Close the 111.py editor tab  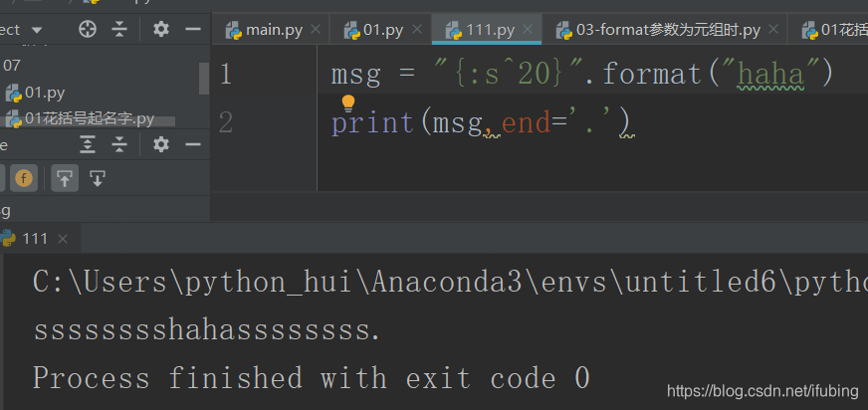(x=528, y=29)
